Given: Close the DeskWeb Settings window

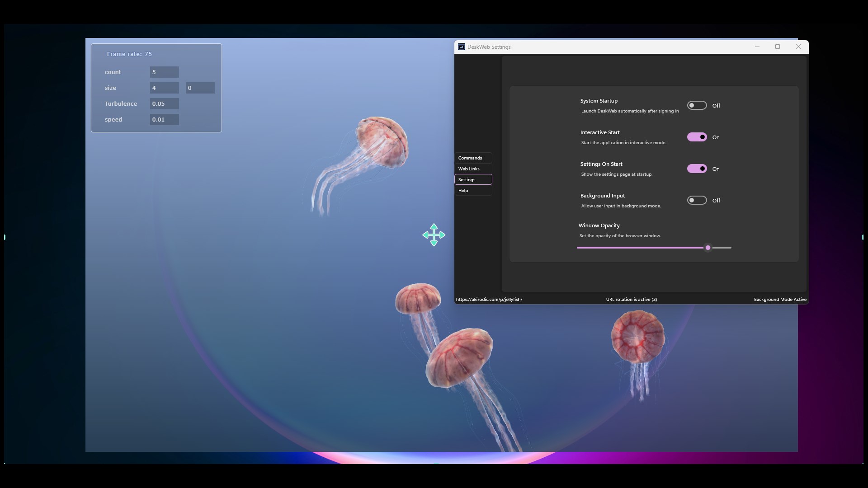Looking at the screenshot, I should click(x=798, y=47).
